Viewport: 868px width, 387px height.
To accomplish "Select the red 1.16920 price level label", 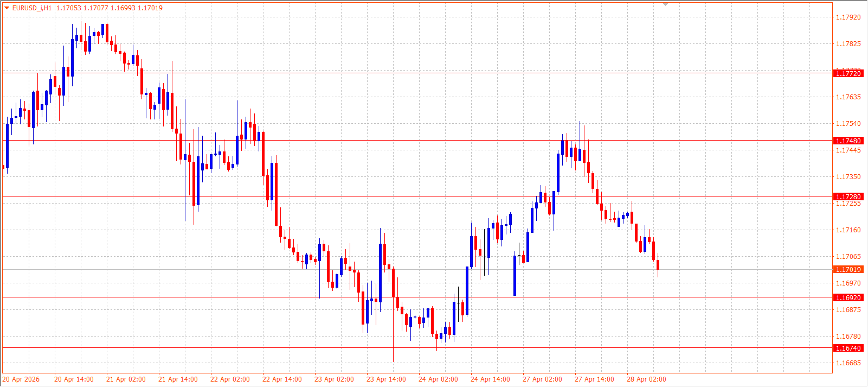I will (x=848, y=297).
